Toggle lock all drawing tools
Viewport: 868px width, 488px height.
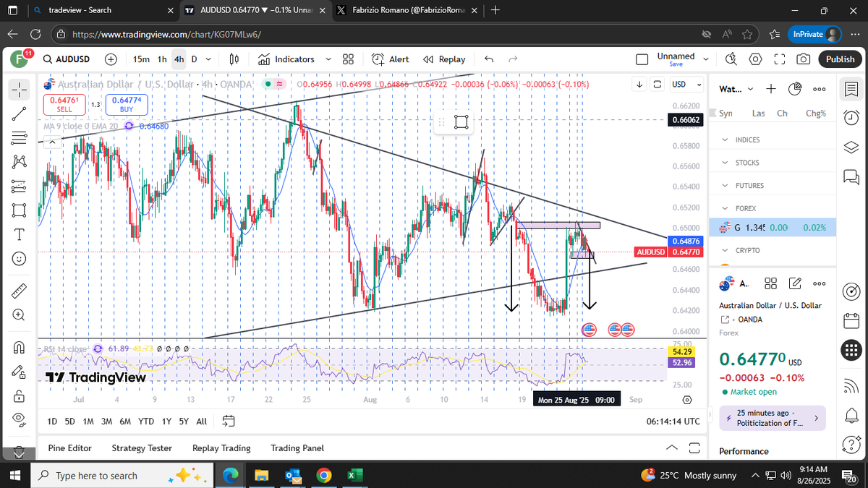(20, 395)
